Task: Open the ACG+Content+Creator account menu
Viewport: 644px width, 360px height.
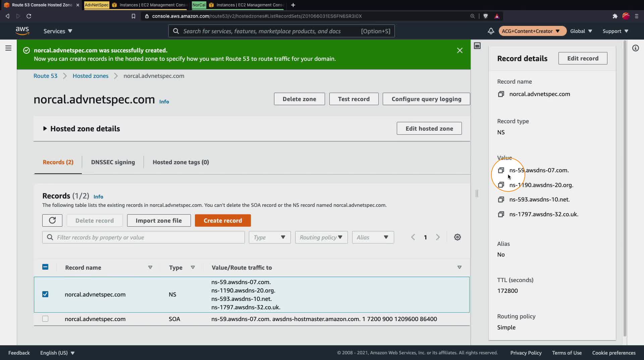Action: [532, 31]
